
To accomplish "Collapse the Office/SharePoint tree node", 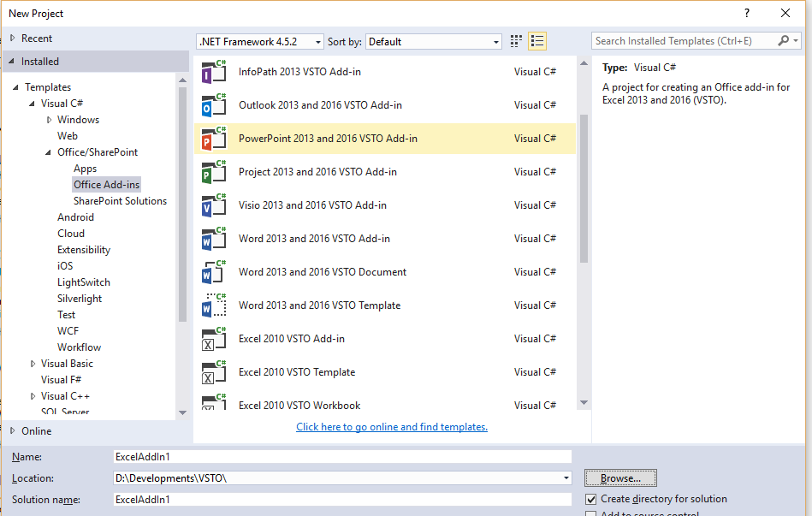I will pyautogui.click(x=48, y=152).
